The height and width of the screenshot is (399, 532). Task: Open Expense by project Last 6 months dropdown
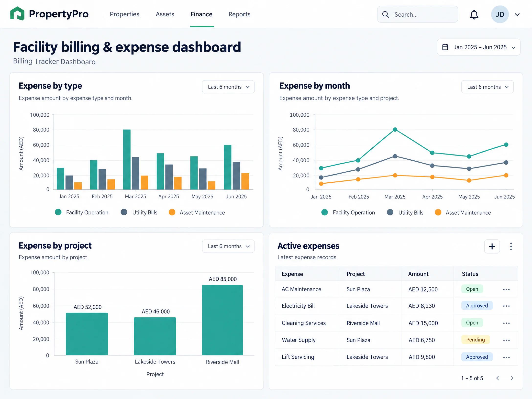click(228, 246)
